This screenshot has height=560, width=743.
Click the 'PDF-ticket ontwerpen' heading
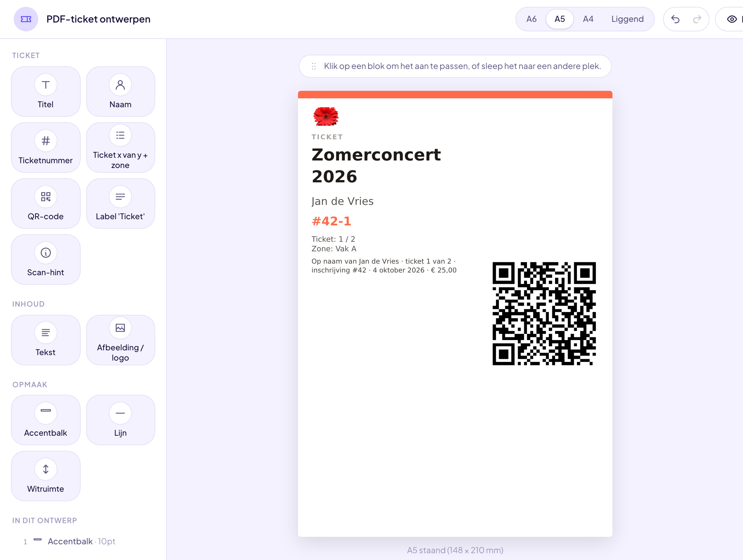pos(98,19)
